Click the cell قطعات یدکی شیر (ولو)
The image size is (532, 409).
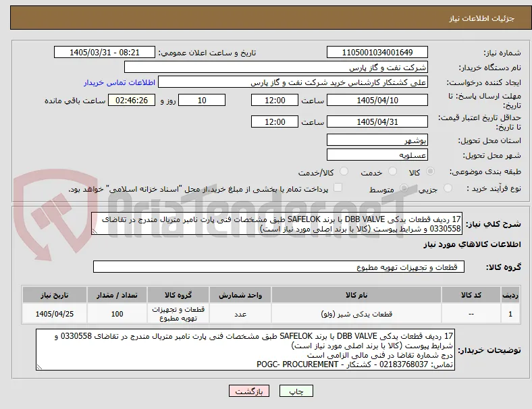tap(356, 314)
